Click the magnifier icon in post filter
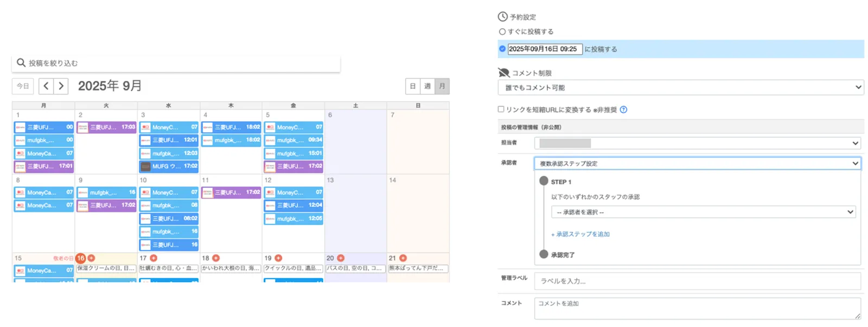Image resolution: width=868 pixels, height=327 pixels. (x=21, y=63)
